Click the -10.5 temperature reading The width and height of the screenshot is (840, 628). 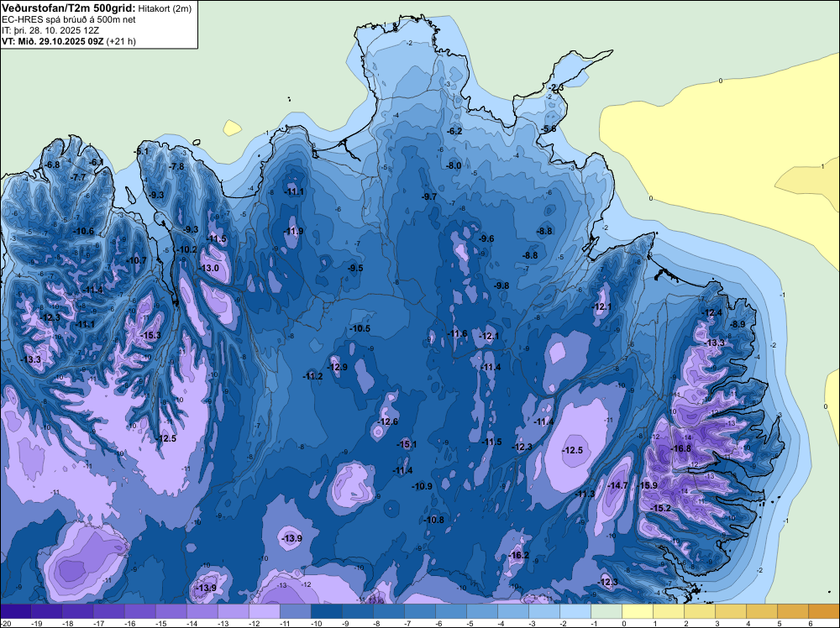(360, 328)
